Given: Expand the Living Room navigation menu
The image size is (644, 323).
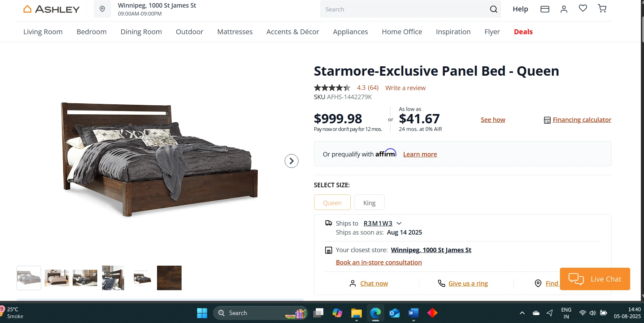Looking at the screenshot, I should click(x=43, y=32).
